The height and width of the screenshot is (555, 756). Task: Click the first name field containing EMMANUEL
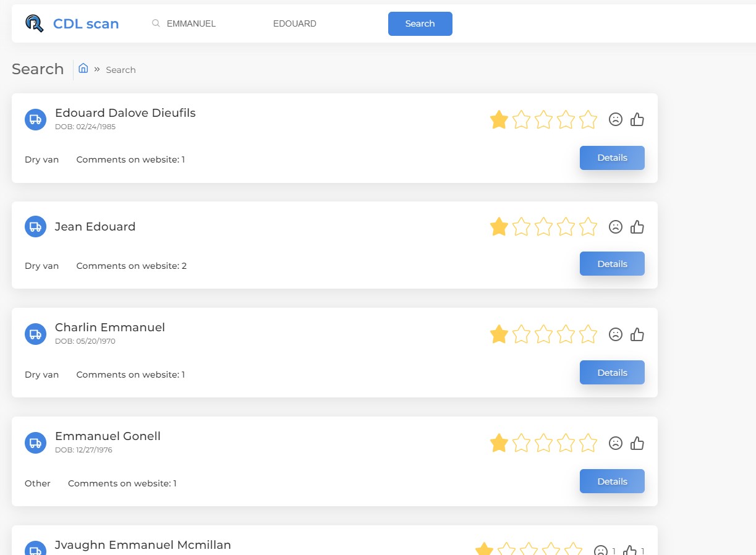(x=204, y=23)
